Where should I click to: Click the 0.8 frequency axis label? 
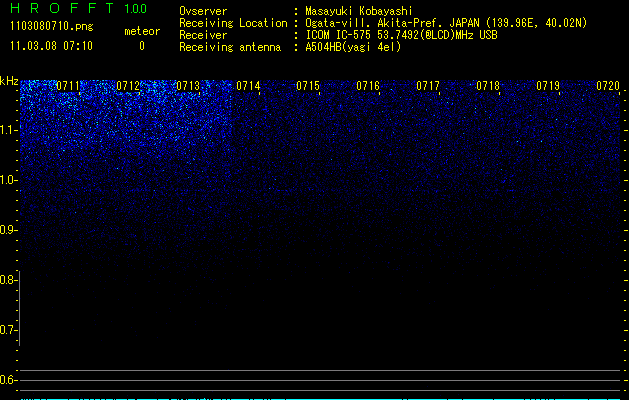8,280
